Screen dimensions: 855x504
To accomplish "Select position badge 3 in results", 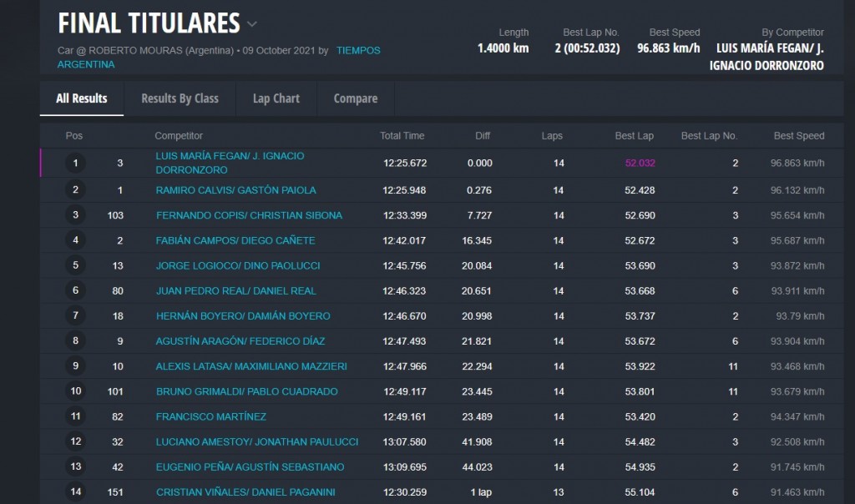I will click(x=75, y=214).
